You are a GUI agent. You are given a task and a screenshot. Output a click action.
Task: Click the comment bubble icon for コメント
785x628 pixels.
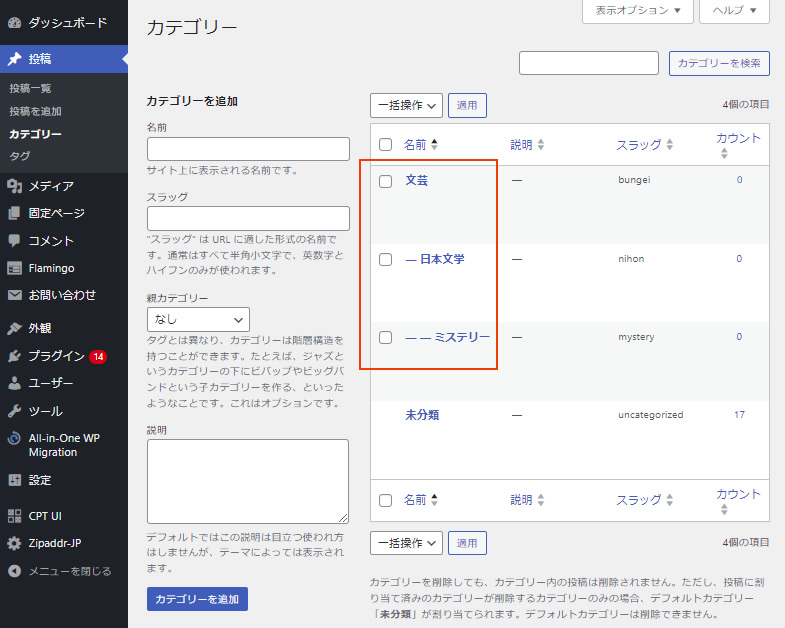pos(14,241)
